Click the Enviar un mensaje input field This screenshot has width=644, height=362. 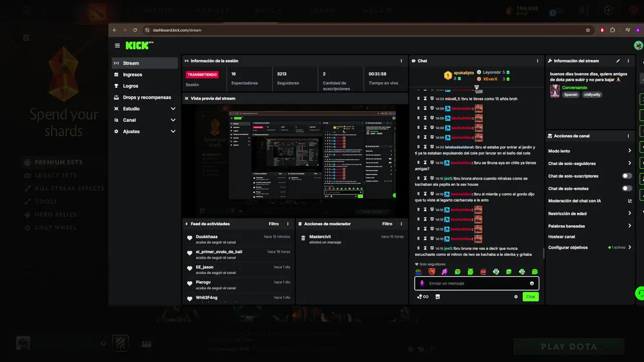click(476, 284)
